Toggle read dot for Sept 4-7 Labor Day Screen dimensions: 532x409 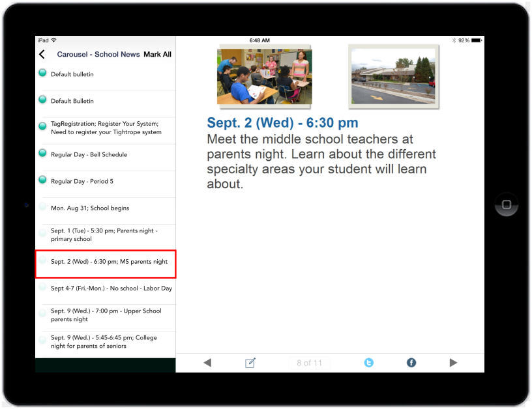(42, 287)
